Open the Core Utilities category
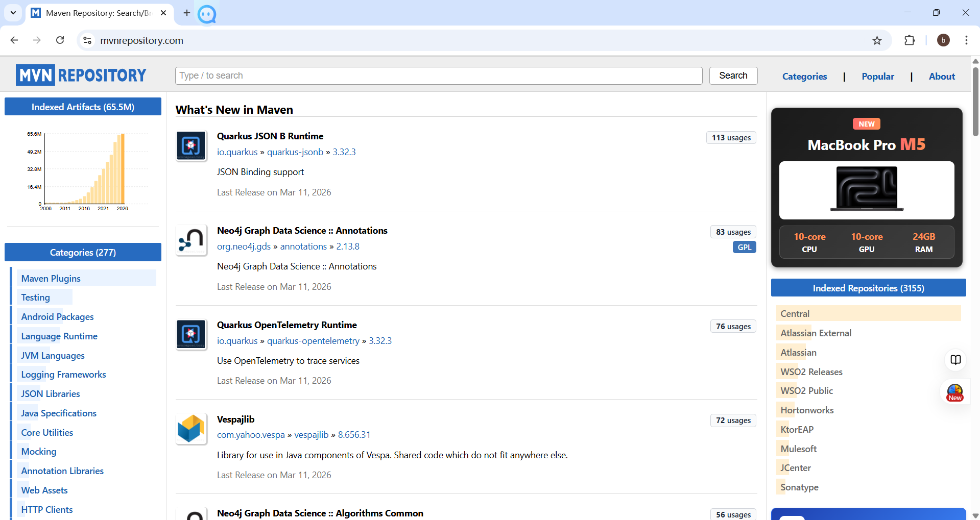980x520 pixels. [x=47, y=433]
